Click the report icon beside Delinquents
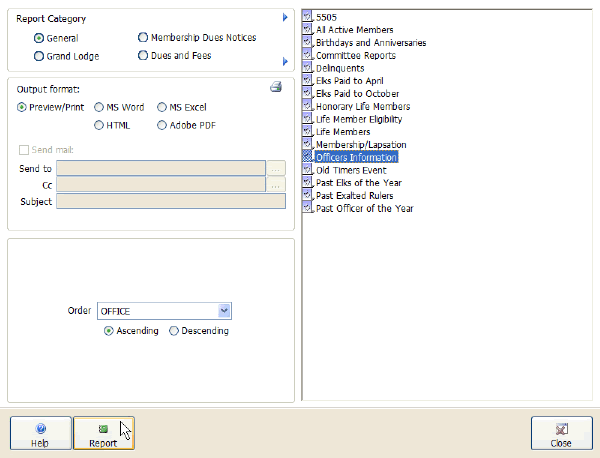600x458 pixels. (308, 68)
